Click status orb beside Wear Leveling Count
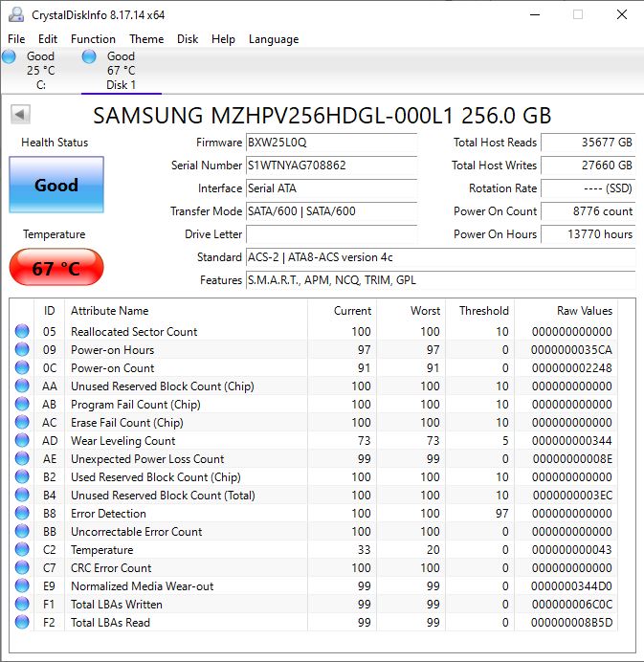This screenshot has height=662, width=644. 22,441
